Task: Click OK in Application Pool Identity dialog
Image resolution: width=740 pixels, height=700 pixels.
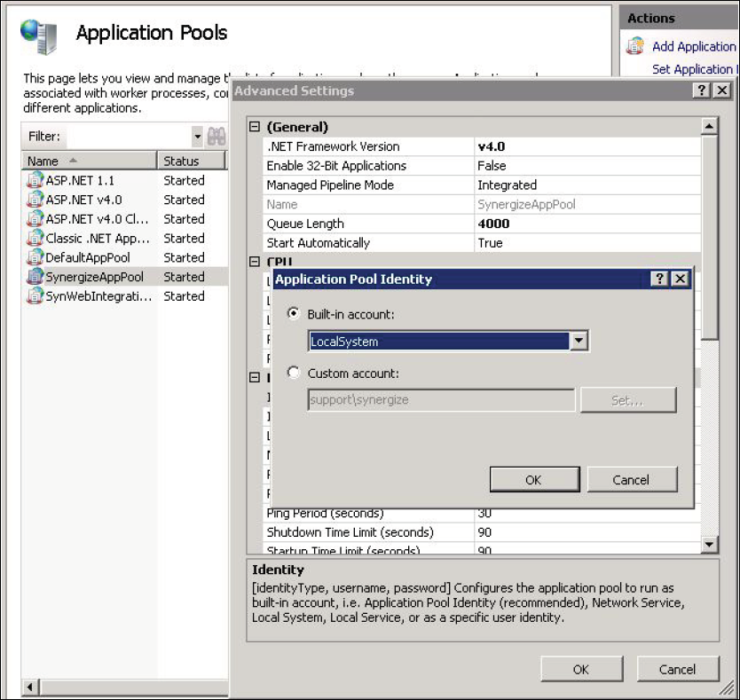Action: pyautogui.click(x=534, y=480)
